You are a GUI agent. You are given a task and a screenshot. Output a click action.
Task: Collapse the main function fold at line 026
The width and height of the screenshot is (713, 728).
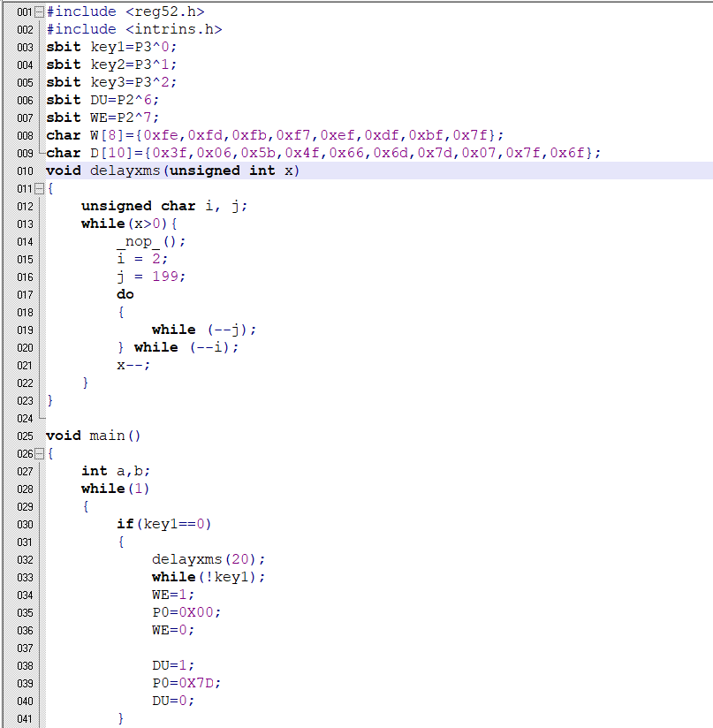[x=40, y=453]
